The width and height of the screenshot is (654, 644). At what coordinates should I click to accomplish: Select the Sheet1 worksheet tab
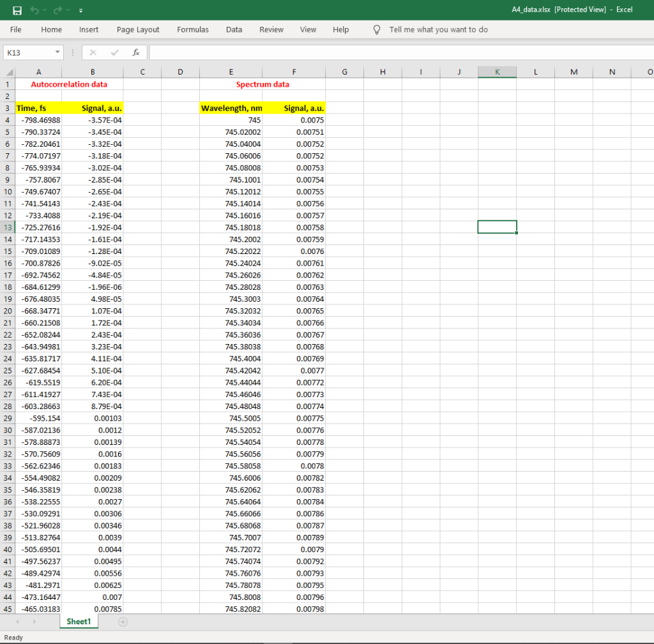pyautogui.click(x=79, y=621)
